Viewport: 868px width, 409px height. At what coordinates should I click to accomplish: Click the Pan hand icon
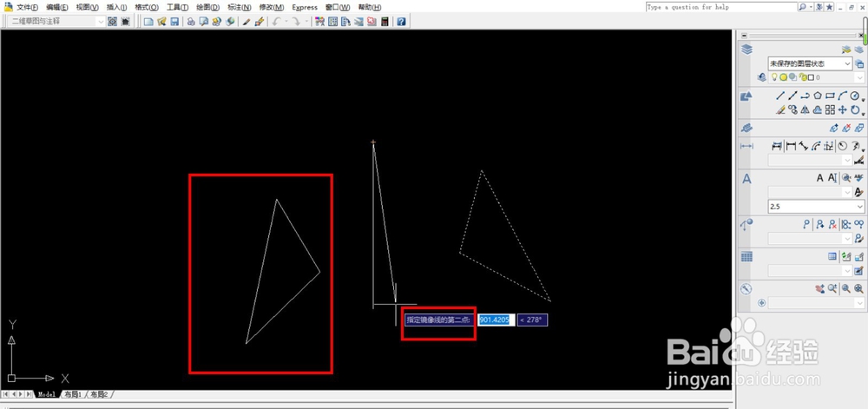820,288
